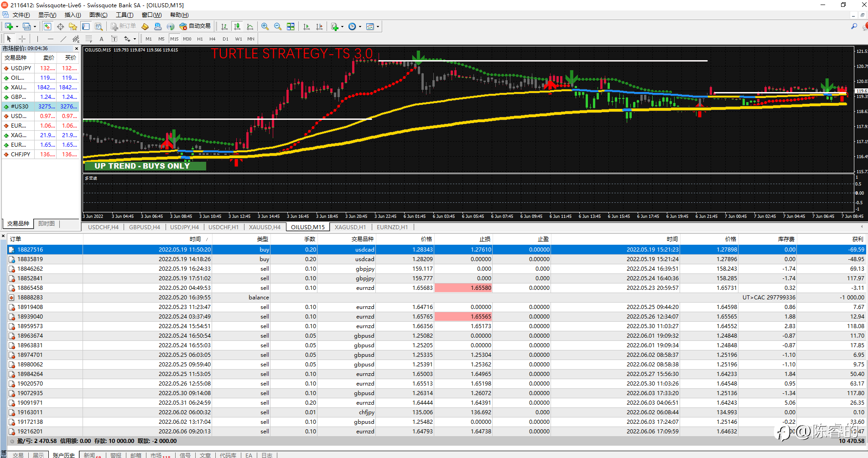868x458 pixels.
Task: Toggle chart shift icon
Action: [x=319, y=26]
